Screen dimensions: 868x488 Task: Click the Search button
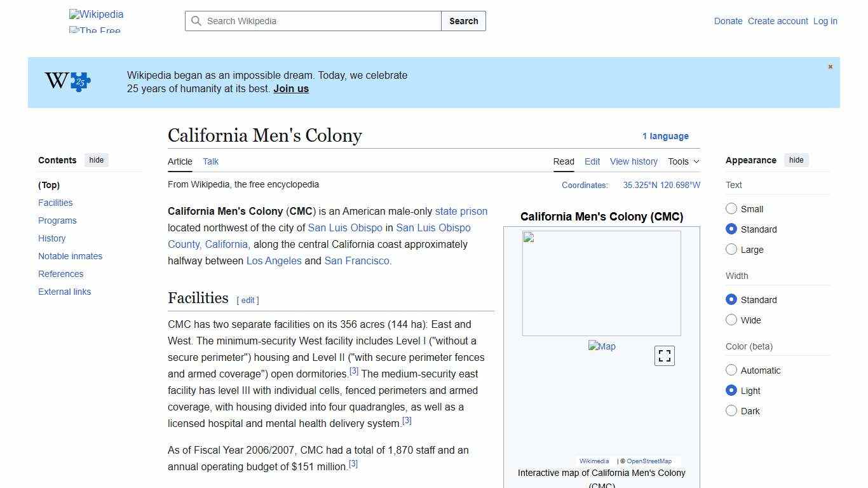[463, 21]
